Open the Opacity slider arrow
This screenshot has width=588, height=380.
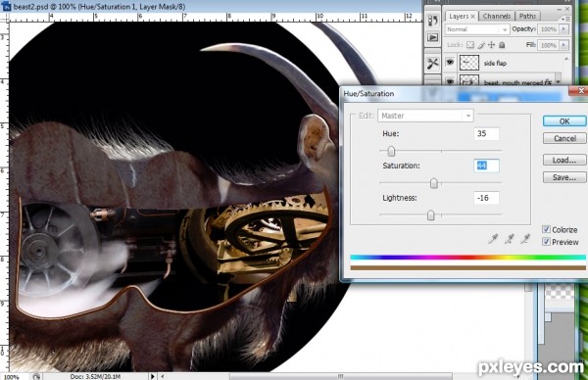pos(563,28)
